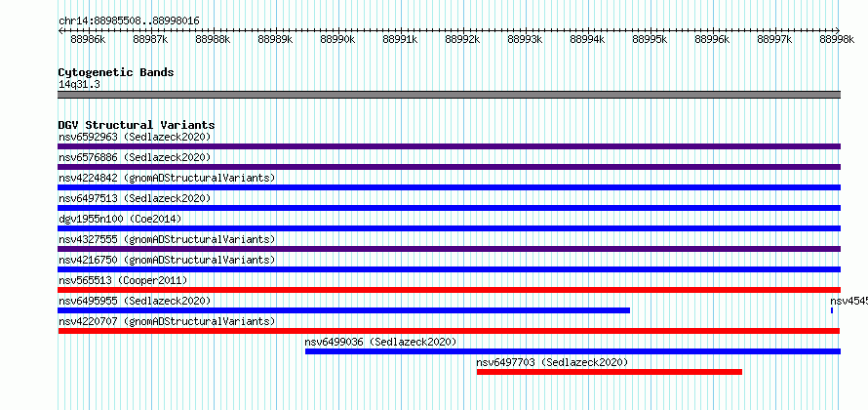This screenshot has width=868, height=410.
Task: Click the 88993k ruler tick label
Action: pyautogui.click(x=525, y=39)
